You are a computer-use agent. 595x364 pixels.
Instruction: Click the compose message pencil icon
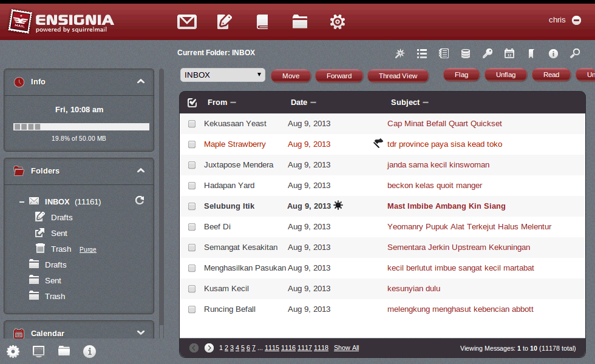pyautogui.click(x=225, y=22)
